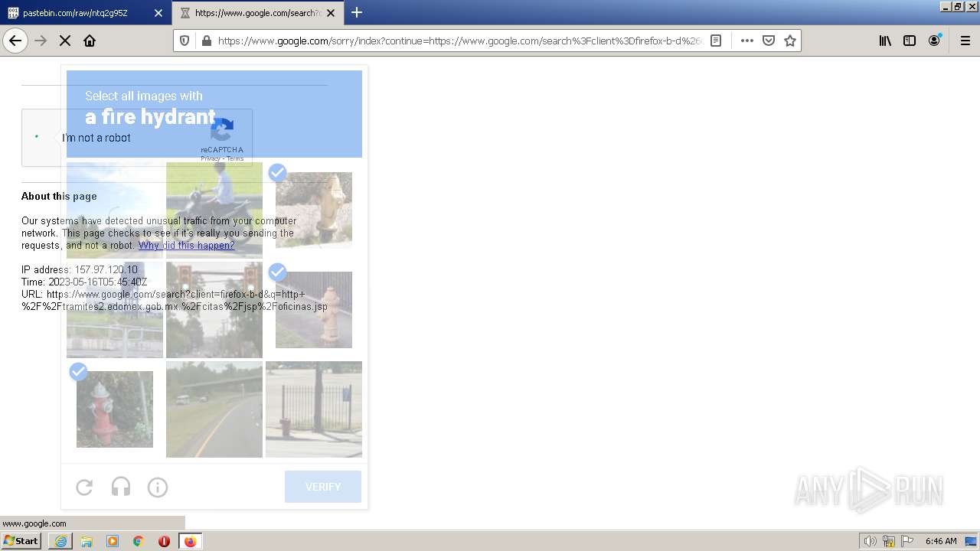Screen dimensions: 980x551
Task: Open Opera from the taskbar
Action: click(x=164, y=541)
